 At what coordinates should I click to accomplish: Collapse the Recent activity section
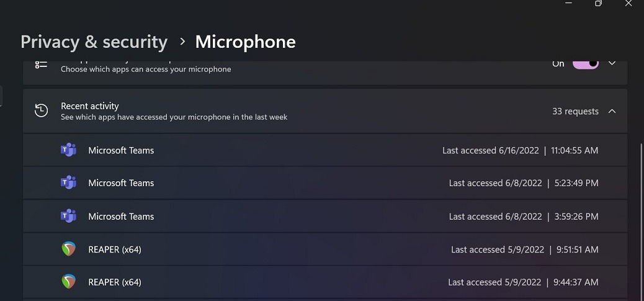coord(612,111)
